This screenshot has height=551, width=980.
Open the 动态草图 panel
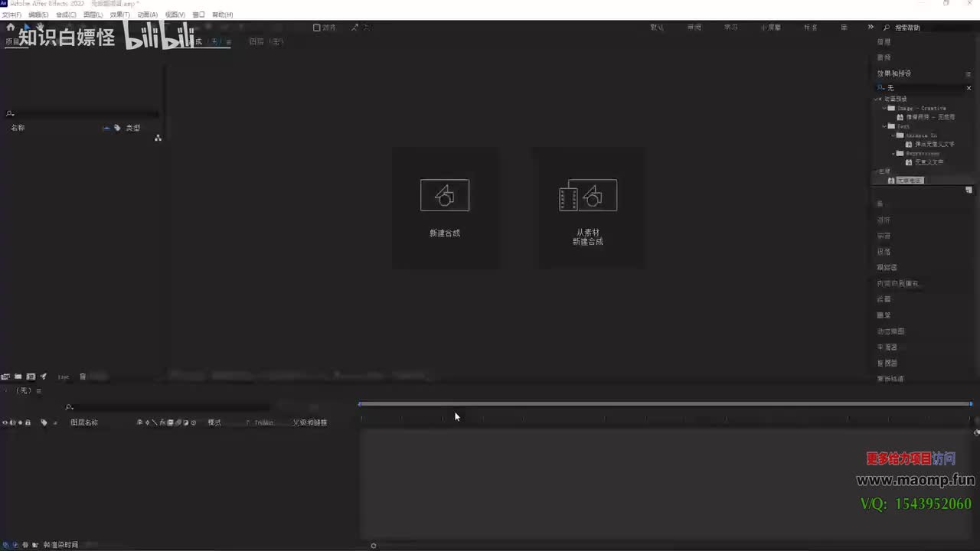pos(890,331)
